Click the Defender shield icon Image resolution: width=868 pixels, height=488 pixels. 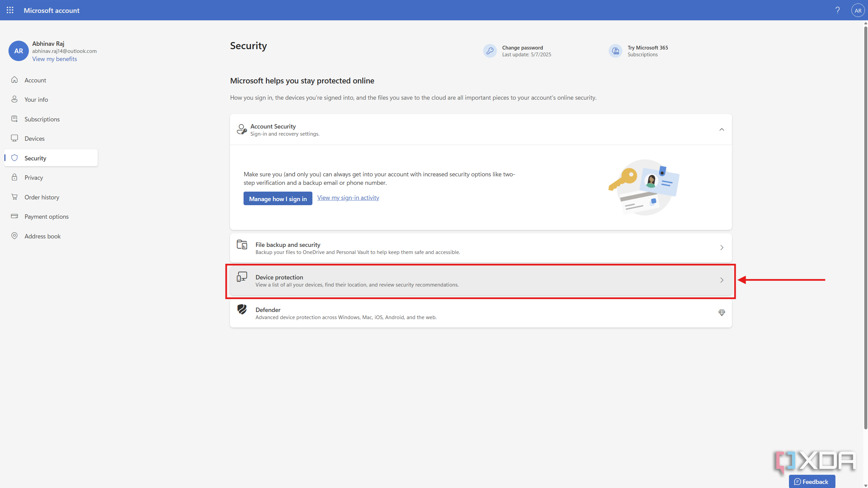pyautogui.click(x=242, y=309)
